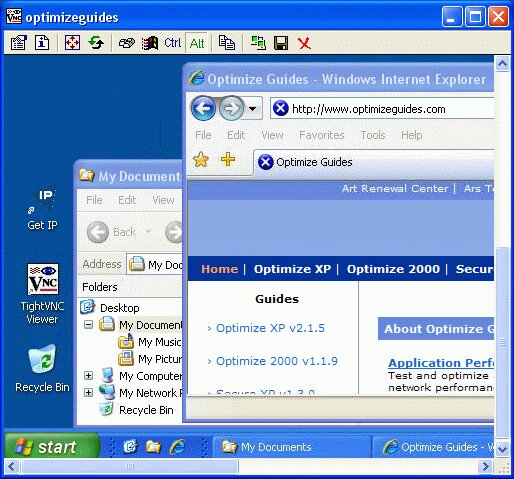Open Optimize 2000 v1.1.9 guide link

277,361
